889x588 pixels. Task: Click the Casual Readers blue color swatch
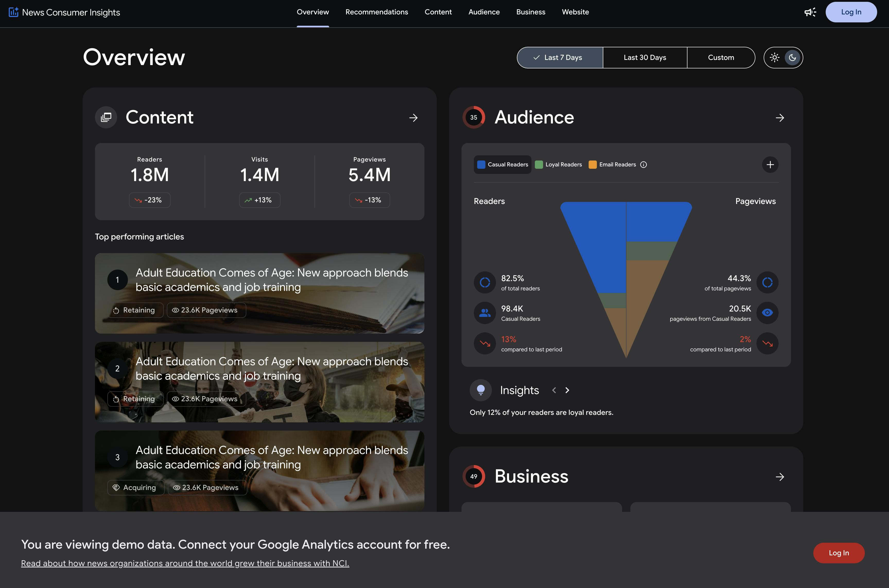[481, 165]
